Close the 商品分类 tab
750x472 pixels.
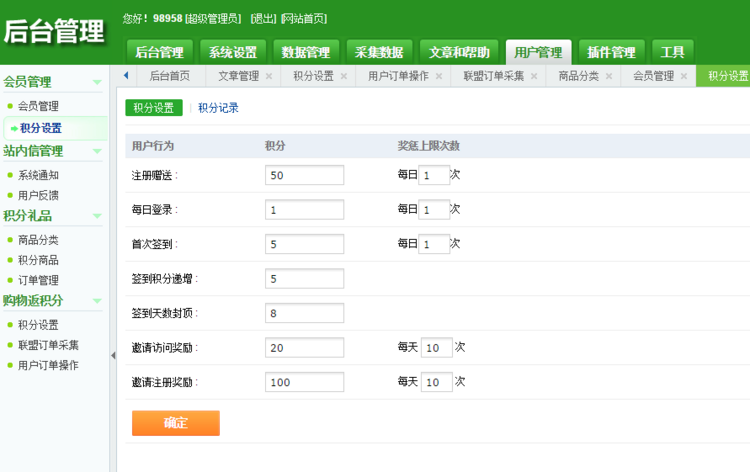(x=608, y=76)
